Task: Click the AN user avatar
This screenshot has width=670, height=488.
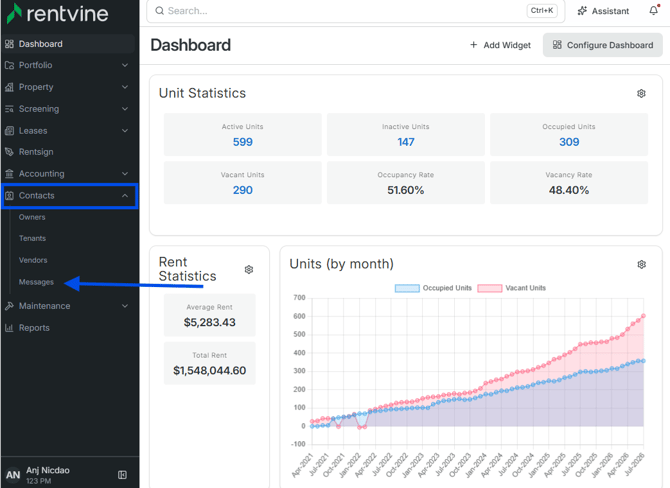Action: tap(13, 475)
